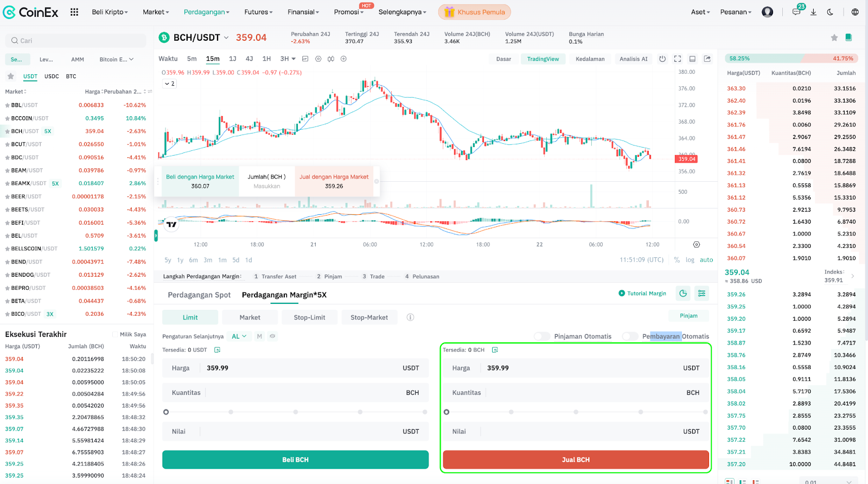This screenshot has height=484, width=868.
Task: Toggle chart layout panel icon
Action: 692,59
